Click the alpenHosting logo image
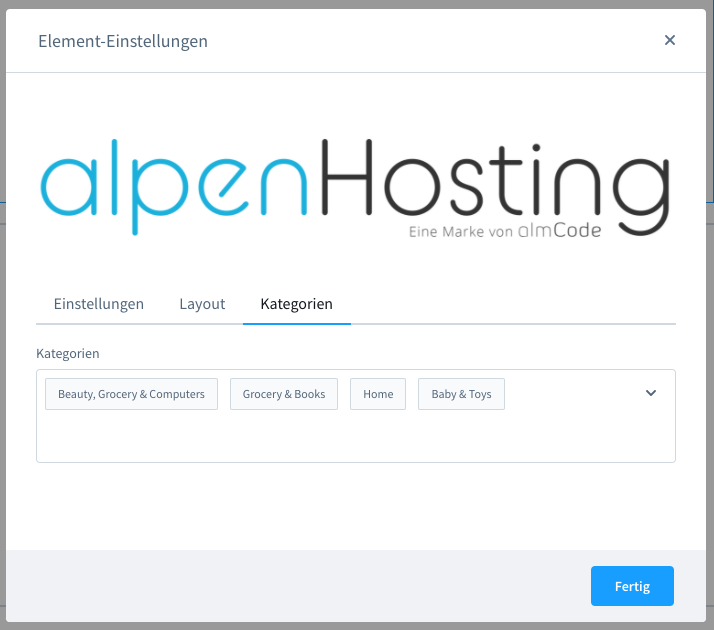714x630 pixels. coord(356,188)
